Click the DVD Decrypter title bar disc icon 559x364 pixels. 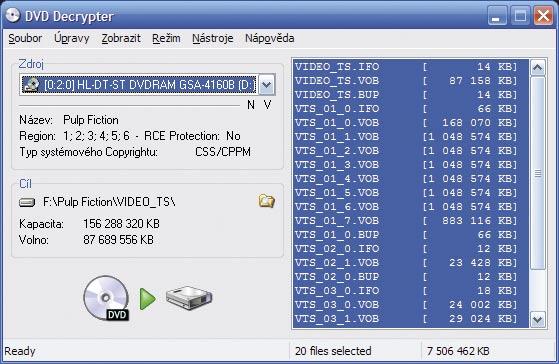pos(13,15)
